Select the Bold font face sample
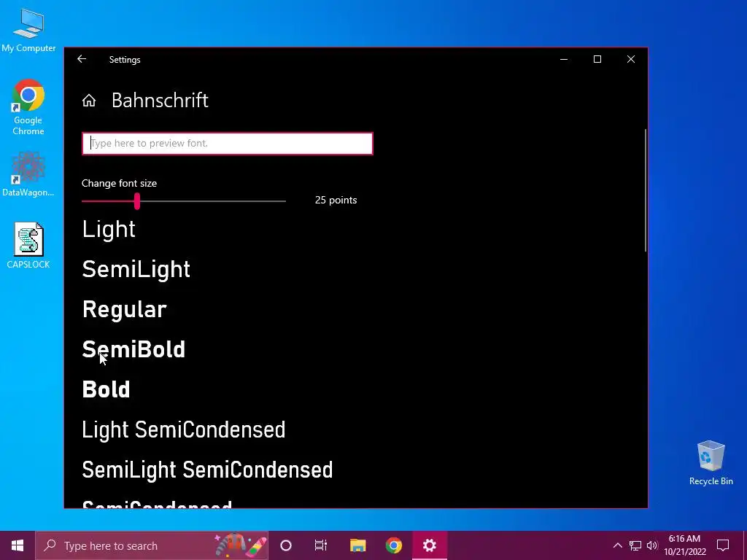Screen dimensions: 747x560 107,389
